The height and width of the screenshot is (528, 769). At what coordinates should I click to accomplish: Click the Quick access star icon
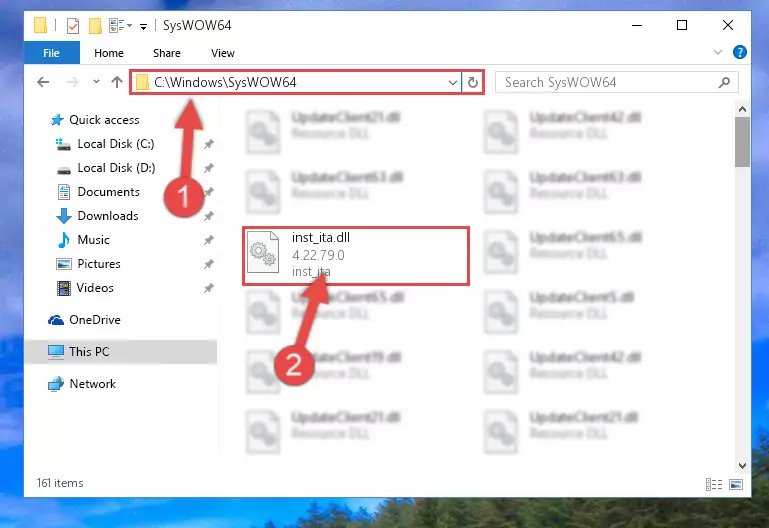57,120
